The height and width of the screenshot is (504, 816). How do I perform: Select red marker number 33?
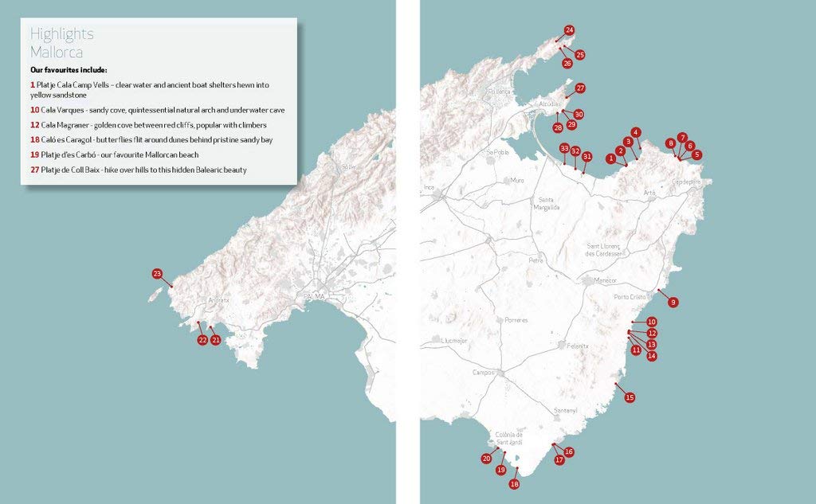pos(564,149)
